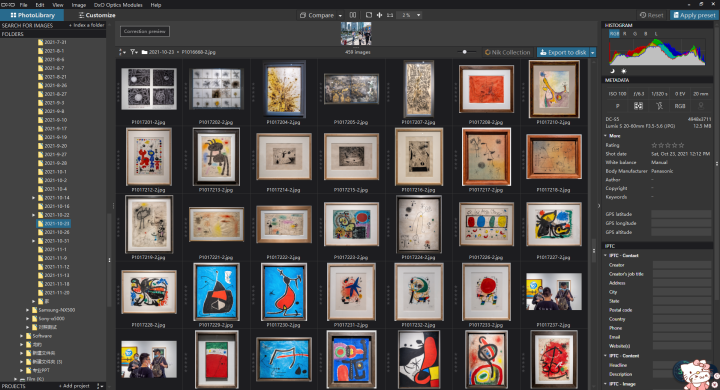This screenshot has height=390, width=720.
Task: Open the Help menu
Action: click(x=156, y=5)
